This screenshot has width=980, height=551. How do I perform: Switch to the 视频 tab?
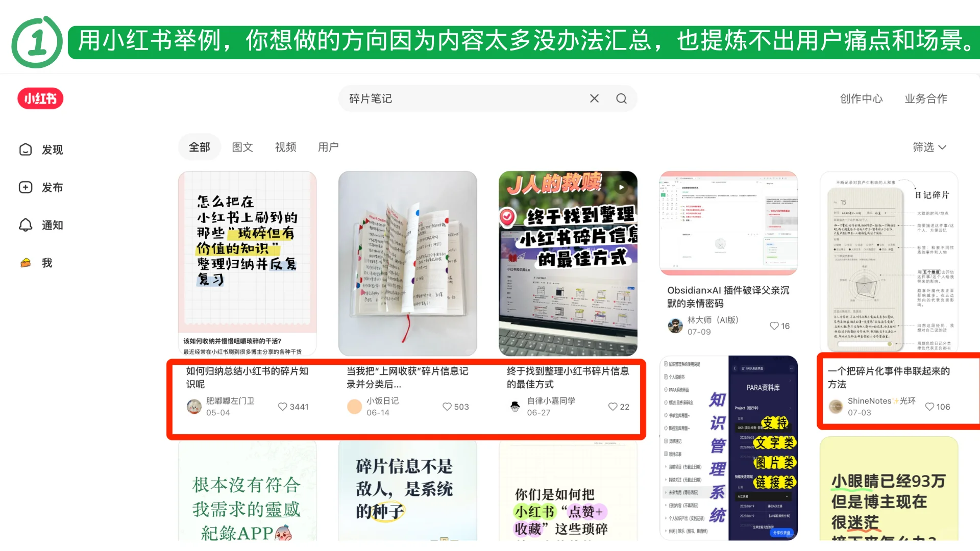pyautogui.click(x=285, y=147)
